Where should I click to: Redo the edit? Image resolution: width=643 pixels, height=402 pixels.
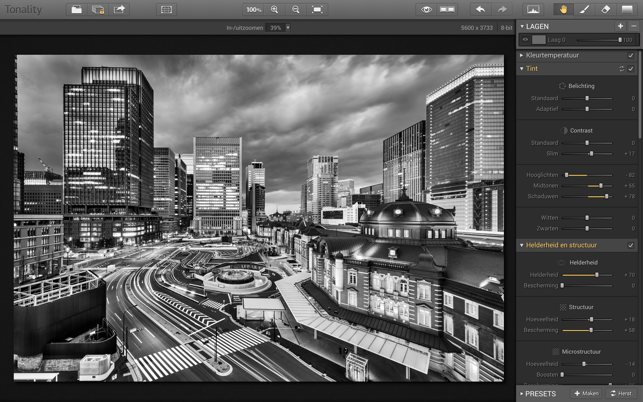tap(502, 9)
